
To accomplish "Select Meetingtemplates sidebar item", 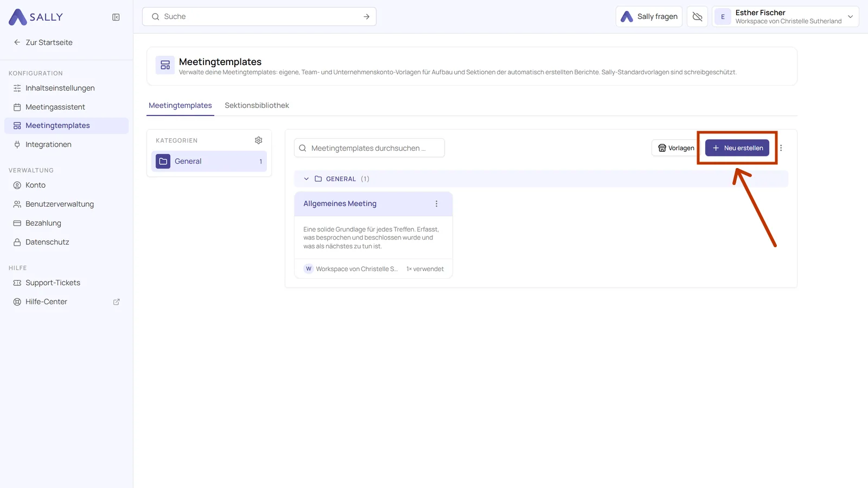I will click(66, 125).
